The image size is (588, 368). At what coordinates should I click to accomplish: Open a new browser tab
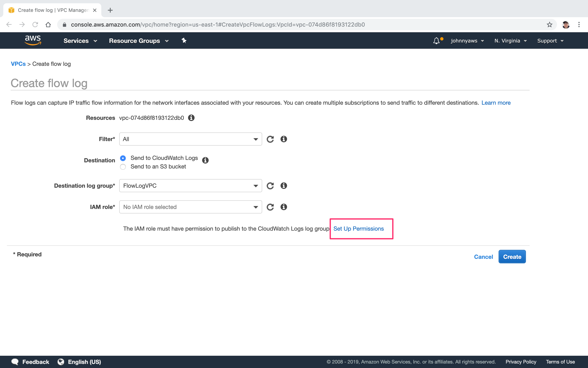click(x=110, y=10)
